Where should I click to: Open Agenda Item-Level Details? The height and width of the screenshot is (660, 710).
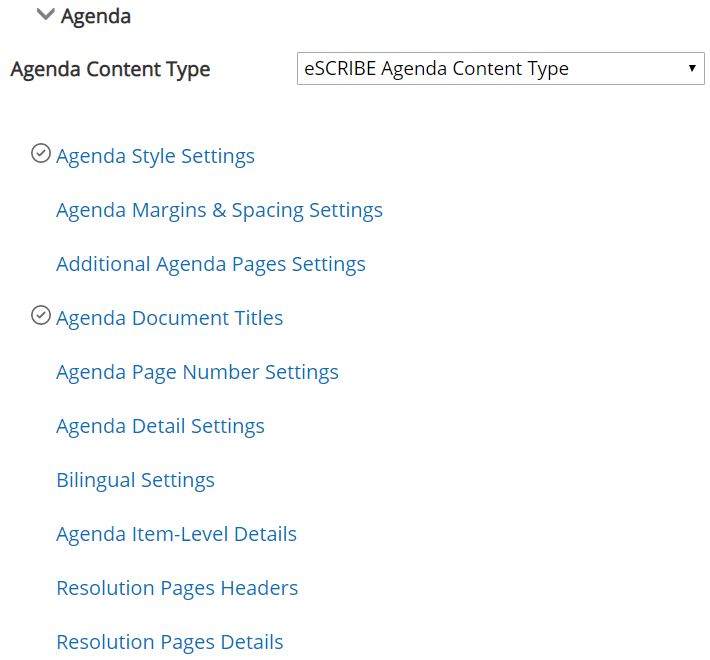[176, 534]
